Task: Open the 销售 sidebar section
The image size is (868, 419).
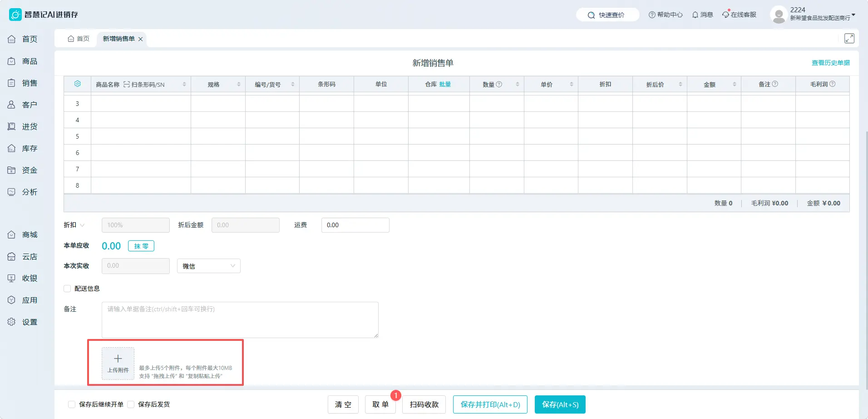Action: coord(23,83)
